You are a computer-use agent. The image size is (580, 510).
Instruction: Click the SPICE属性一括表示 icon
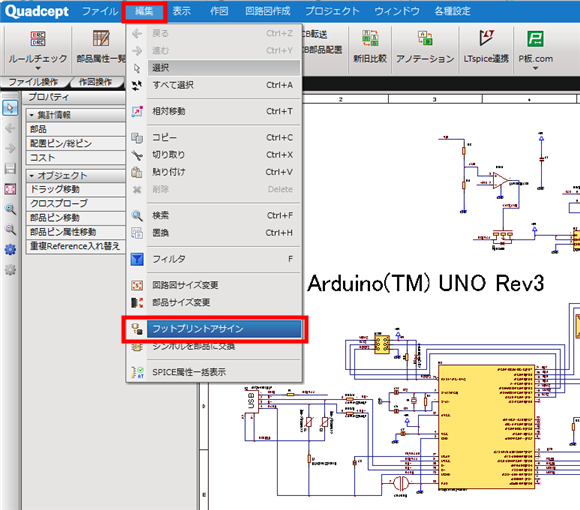tap(137, 372)
